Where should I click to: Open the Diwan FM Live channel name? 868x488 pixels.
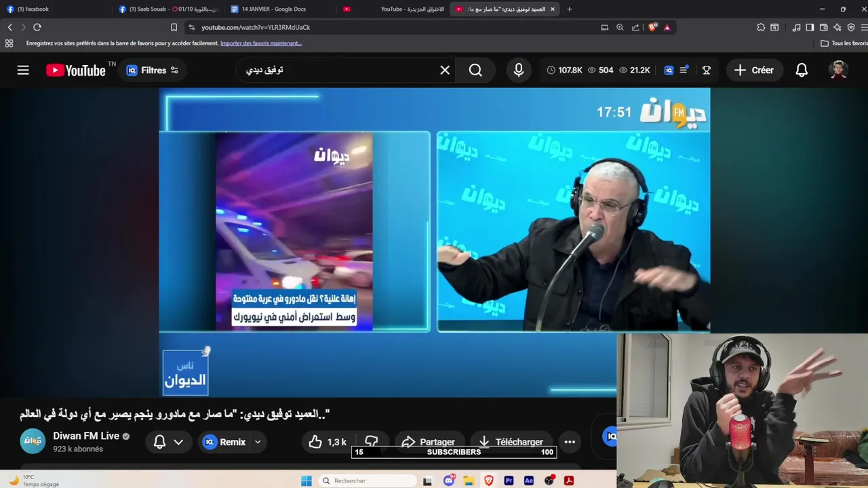click(x=86, y=436)
